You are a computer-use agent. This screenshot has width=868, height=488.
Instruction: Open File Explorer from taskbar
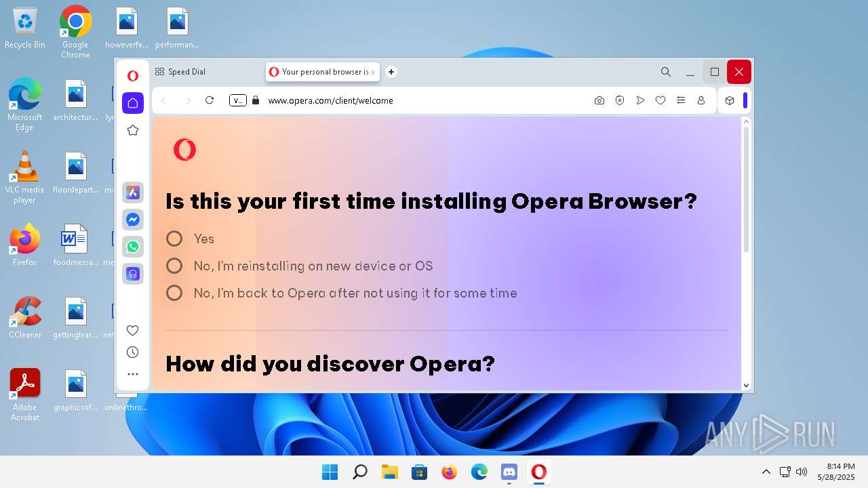389,472
